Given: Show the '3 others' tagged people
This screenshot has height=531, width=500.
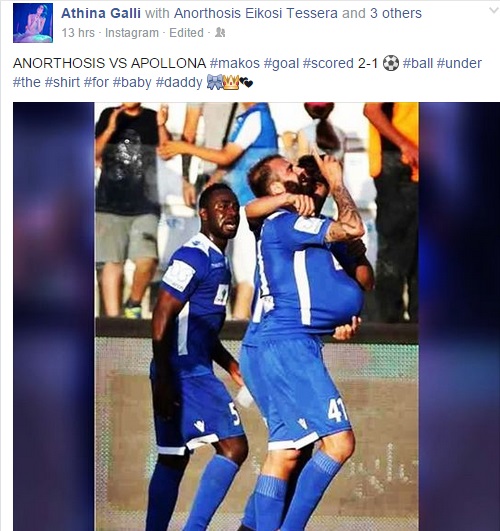Looking at the screenshot, I should tap(396, 13).
